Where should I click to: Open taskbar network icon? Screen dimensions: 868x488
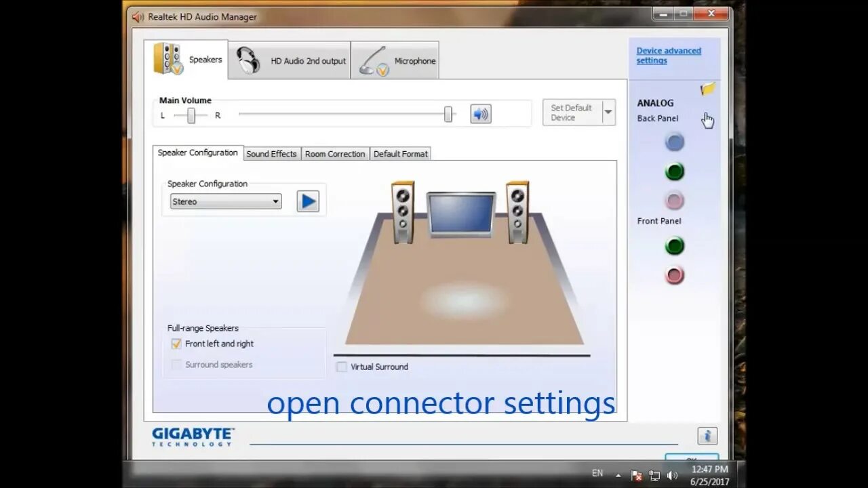[x=654, y=475]
